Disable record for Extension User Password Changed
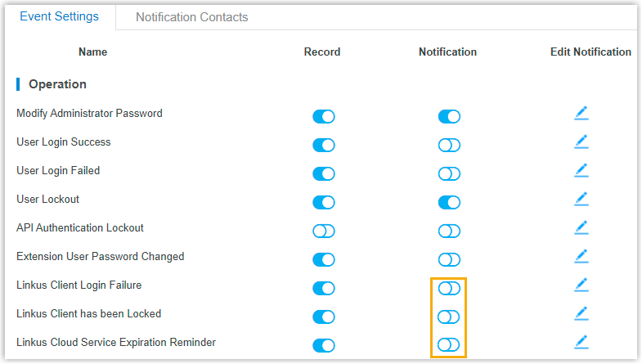Screen dimensions: 642x364 pos(324,260)
